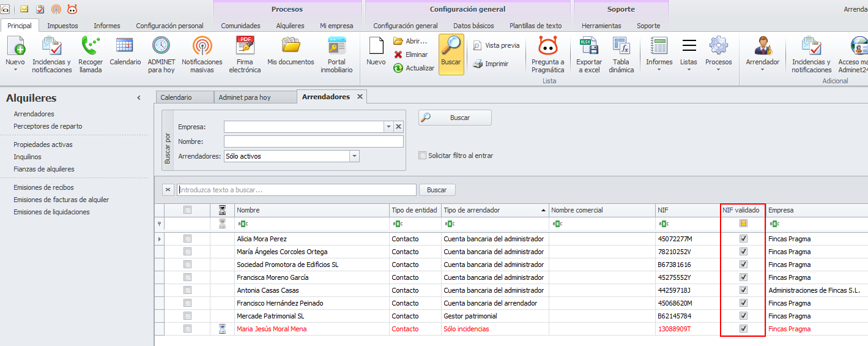Expand the Informes ribbon dropdown
Image resolution: width=868 pixels, height=346 pixels.
pyautogui.click(x=659, y=62)
